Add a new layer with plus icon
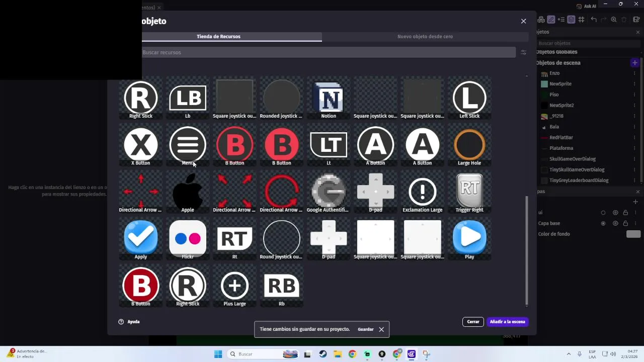The image size is (644, 362). [x=635, y=202]
